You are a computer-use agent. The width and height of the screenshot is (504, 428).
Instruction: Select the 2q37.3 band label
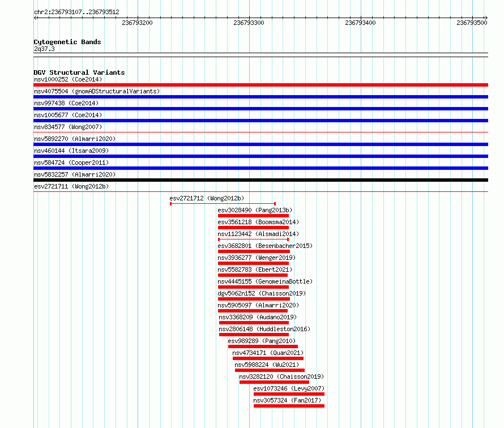pyautogui.click(x=44, y=49)
